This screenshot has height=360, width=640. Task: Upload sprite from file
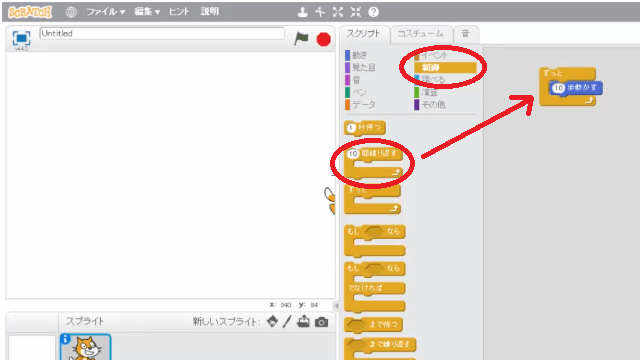(303, 322)
